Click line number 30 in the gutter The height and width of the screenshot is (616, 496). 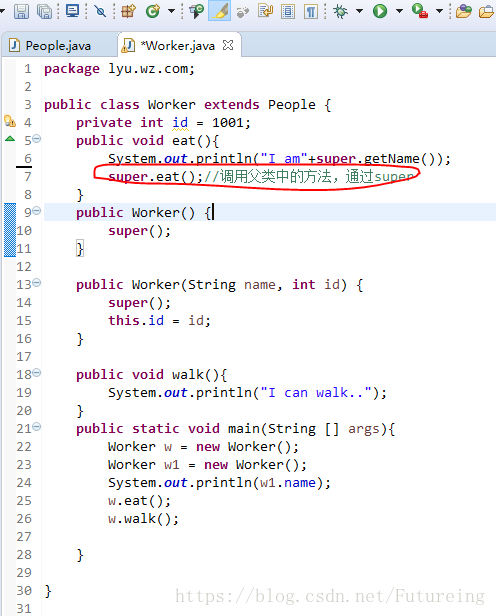24,590
